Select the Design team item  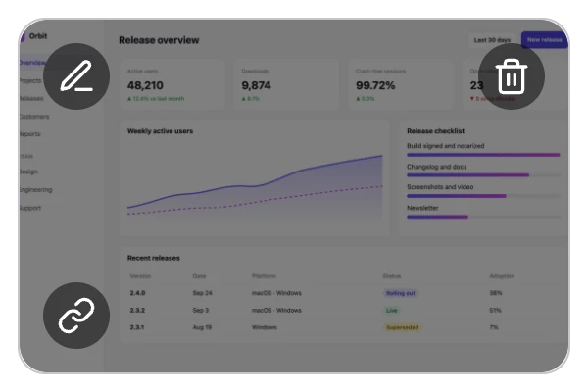tap(28, 171)
